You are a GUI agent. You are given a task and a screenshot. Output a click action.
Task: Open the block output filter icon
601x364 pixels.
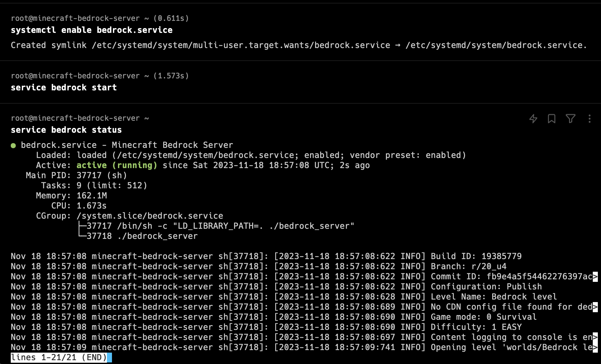(570, 118)
